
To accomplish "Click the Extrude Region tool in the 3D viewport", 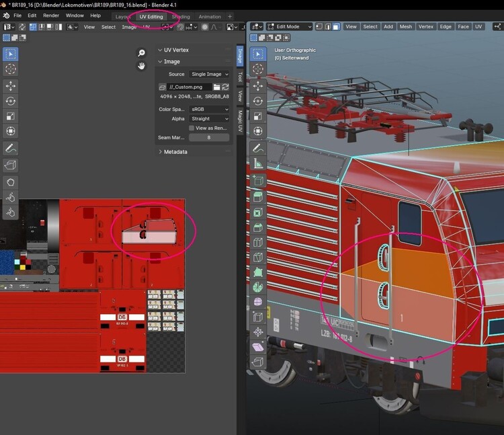I will (258, 197).
